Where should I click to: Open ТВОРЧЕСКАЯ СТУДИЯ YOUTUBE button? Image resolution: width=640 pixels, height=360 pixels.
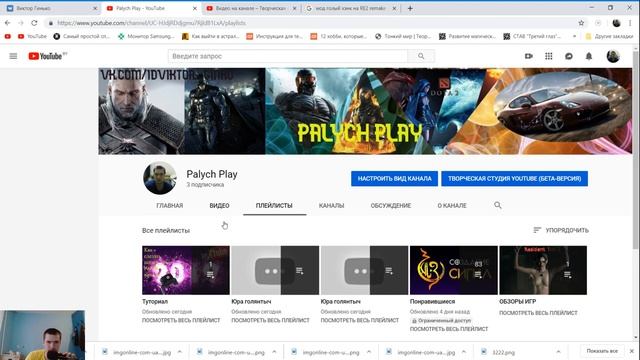pos(514,178)
